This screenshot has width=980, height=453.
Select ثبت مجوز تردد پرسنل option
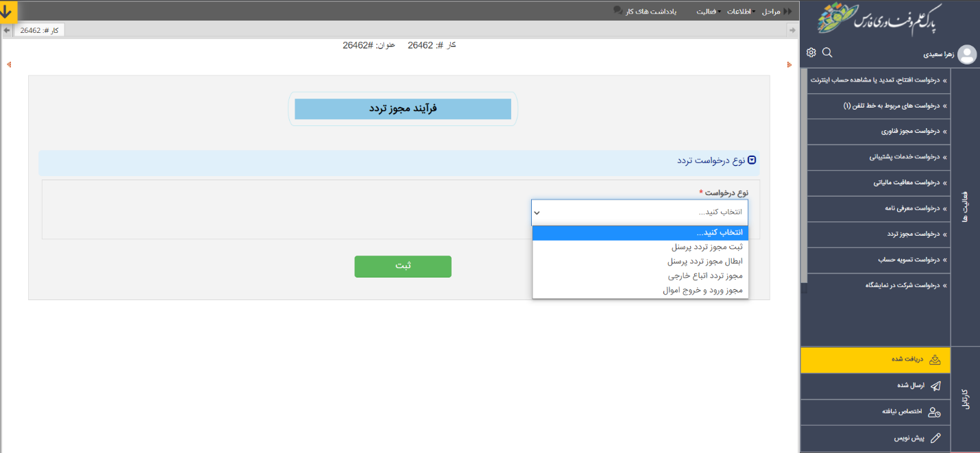(705, 247)
